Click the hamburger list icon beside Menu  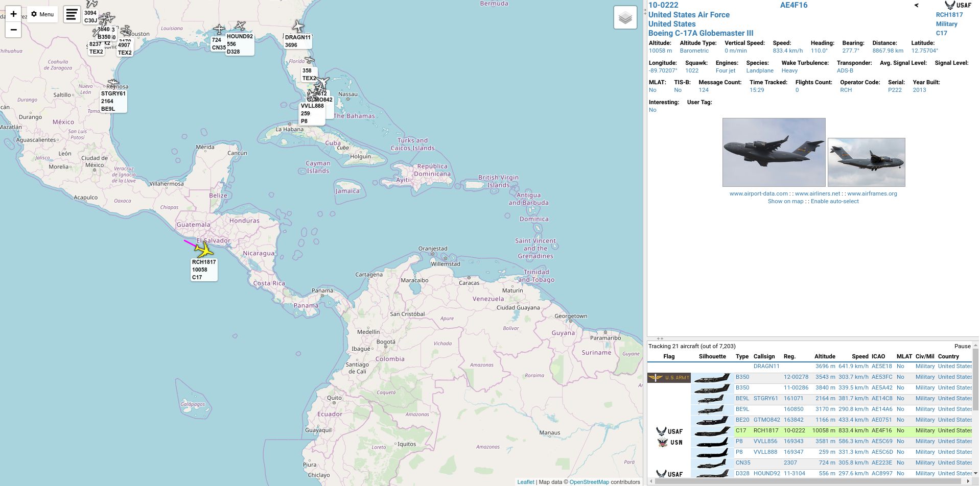coord(72,14)
